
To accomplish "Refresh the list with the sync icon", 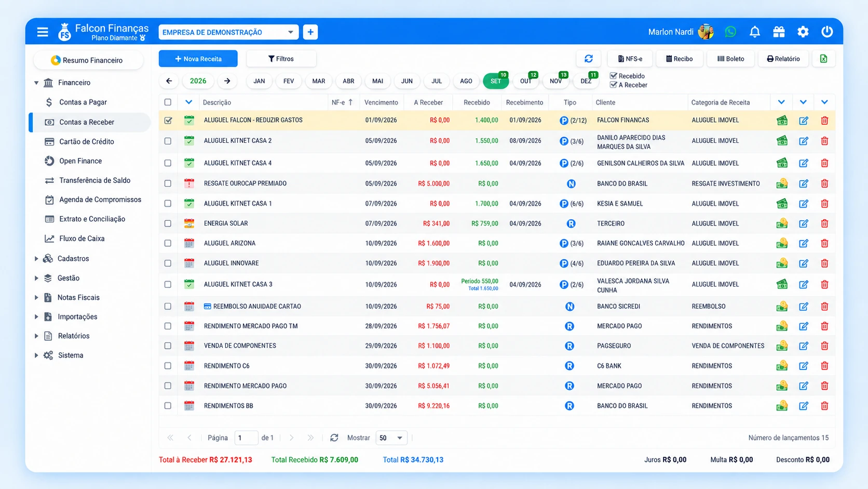I will tap(589, 59).
